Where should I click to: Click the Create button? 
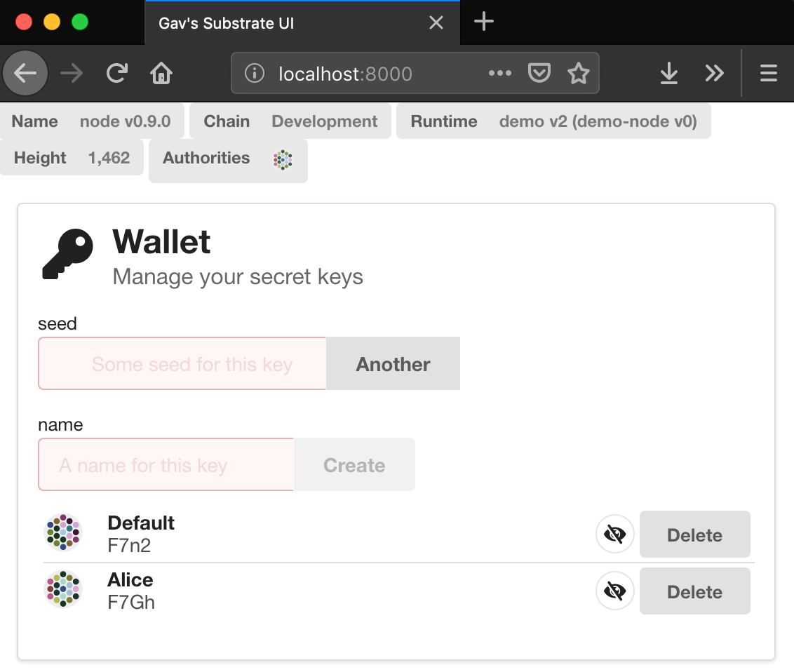[354, 464]
